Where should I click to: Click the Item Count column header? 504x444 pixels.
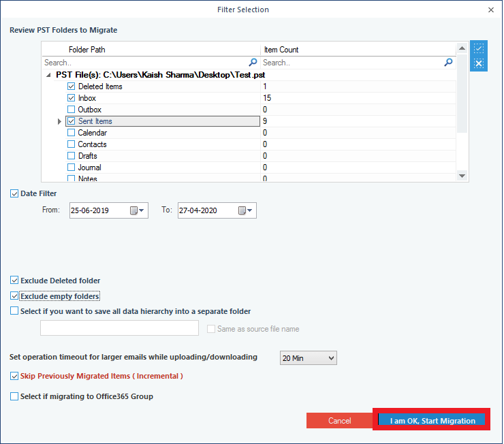click(281, 50)
